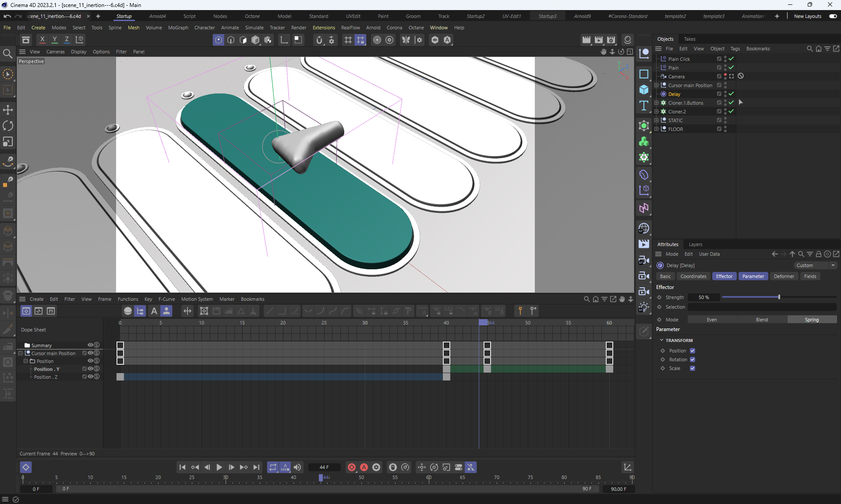Image resolution: width=841 pixels, height=504 pixels.
Task: Click the Play Forwards button
Action: coord(219,467)
